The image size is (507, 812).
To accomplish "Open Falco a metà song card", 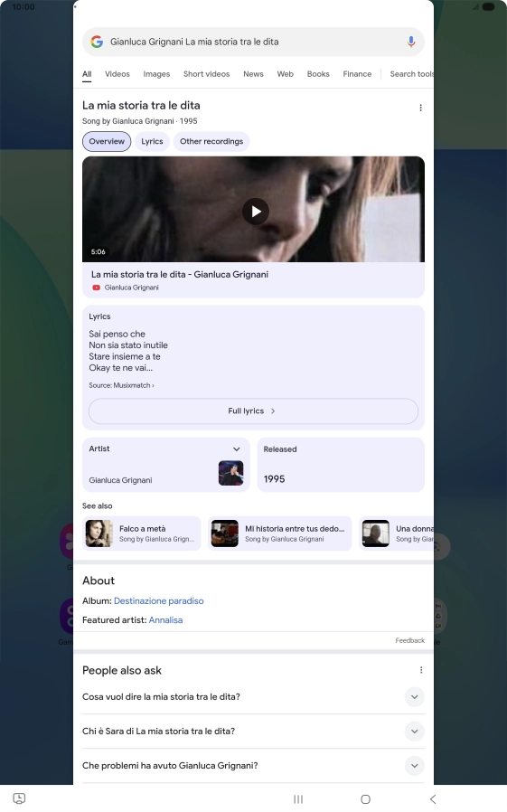I will [x=142, y=533].
